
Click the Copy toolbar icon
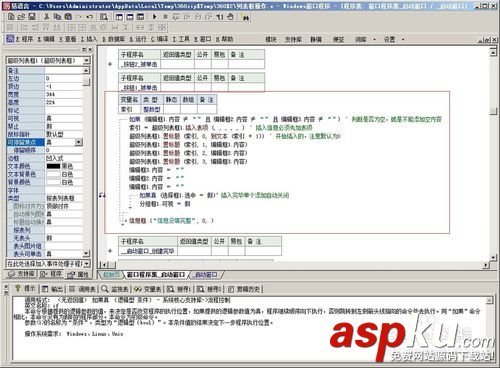point(57,16)
